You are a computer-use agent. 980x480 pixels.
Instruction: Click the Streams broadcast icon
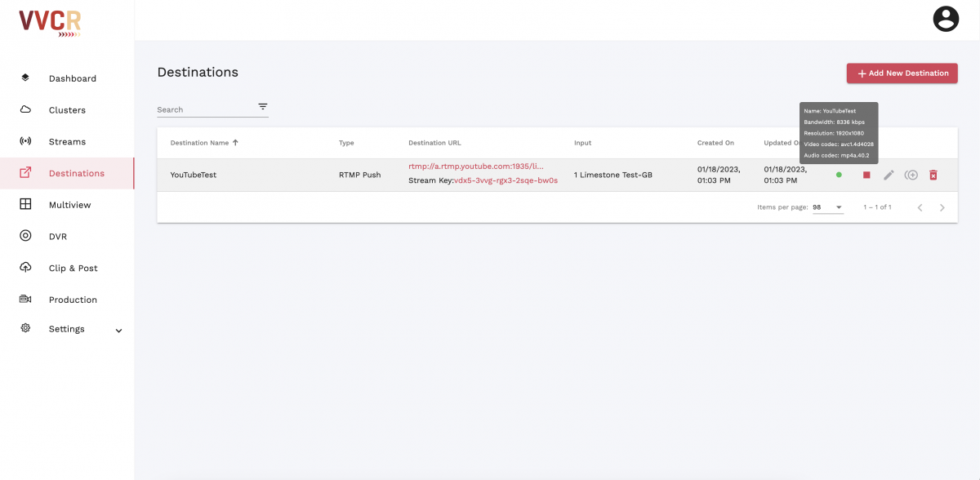(x=25, y=141)
